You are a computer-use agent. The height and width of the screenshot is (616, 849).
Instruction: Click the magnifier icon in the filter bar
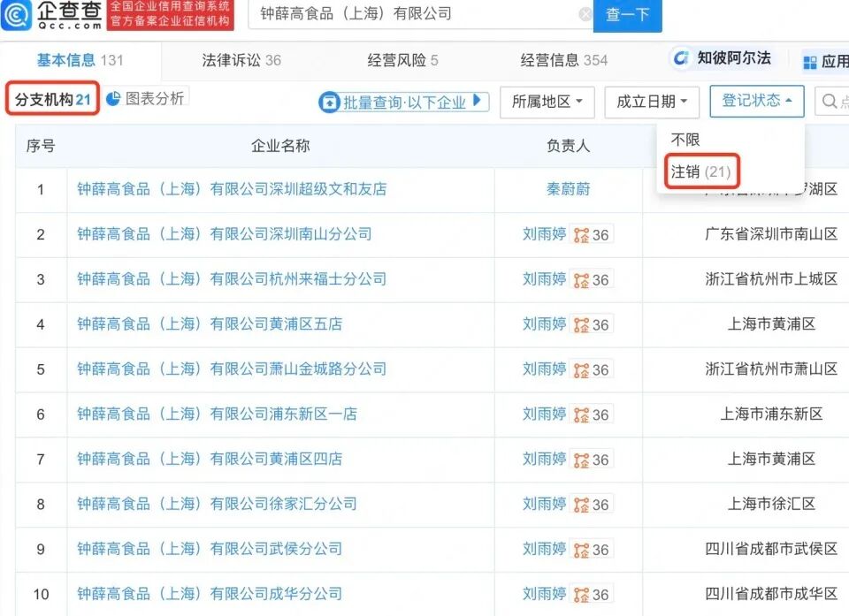tap(829, 101)
